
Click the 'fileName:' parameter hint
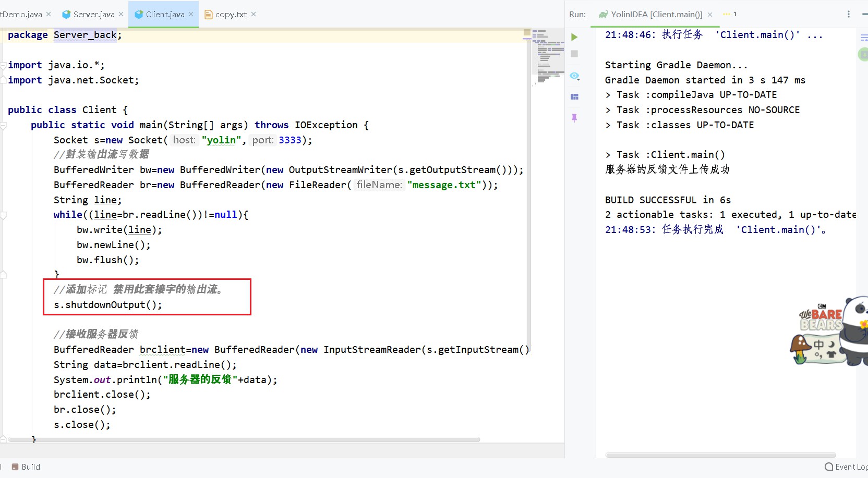tap(379, 185)
